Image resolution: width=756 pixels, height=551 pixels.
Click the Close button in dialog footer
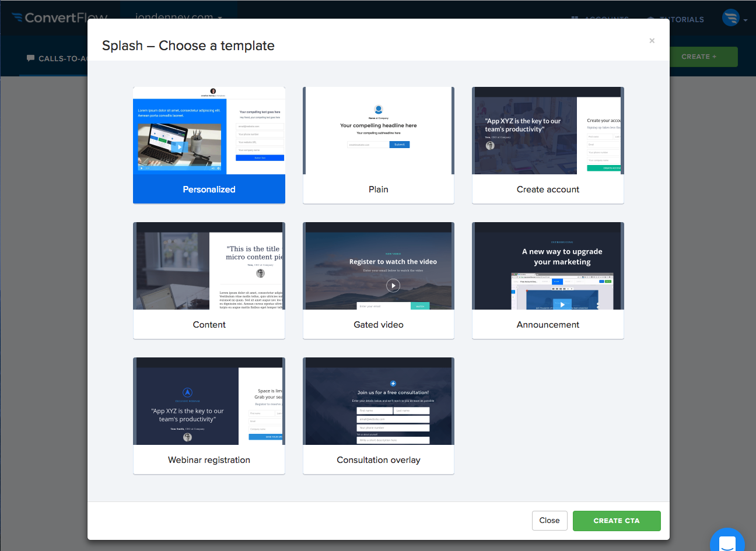pos(549,521)
